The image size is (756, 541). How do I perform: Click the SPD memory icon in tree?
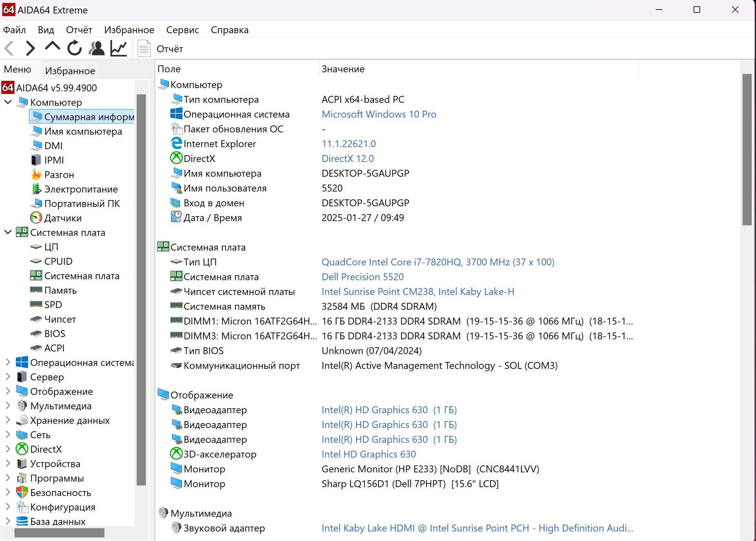coord(36,304)
